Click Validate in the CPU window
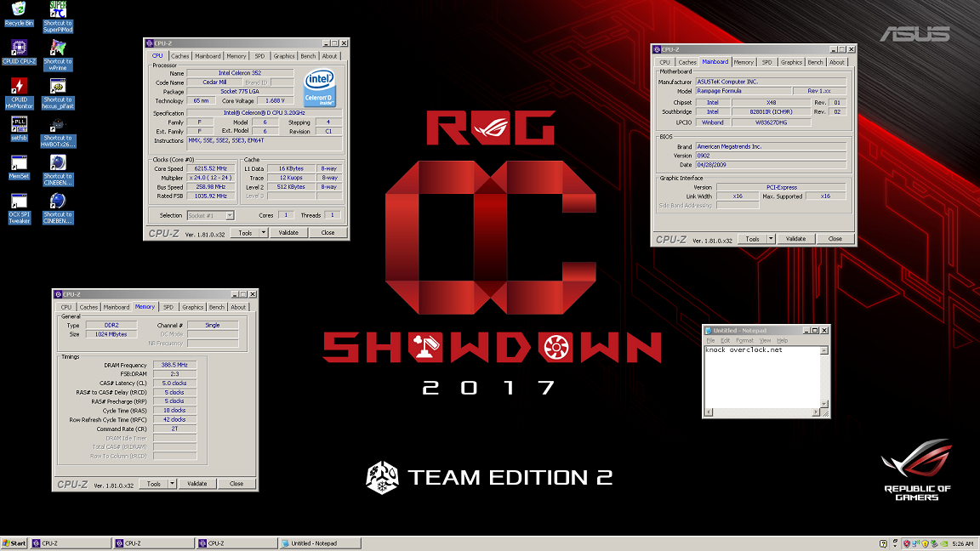 pos(288,233)
